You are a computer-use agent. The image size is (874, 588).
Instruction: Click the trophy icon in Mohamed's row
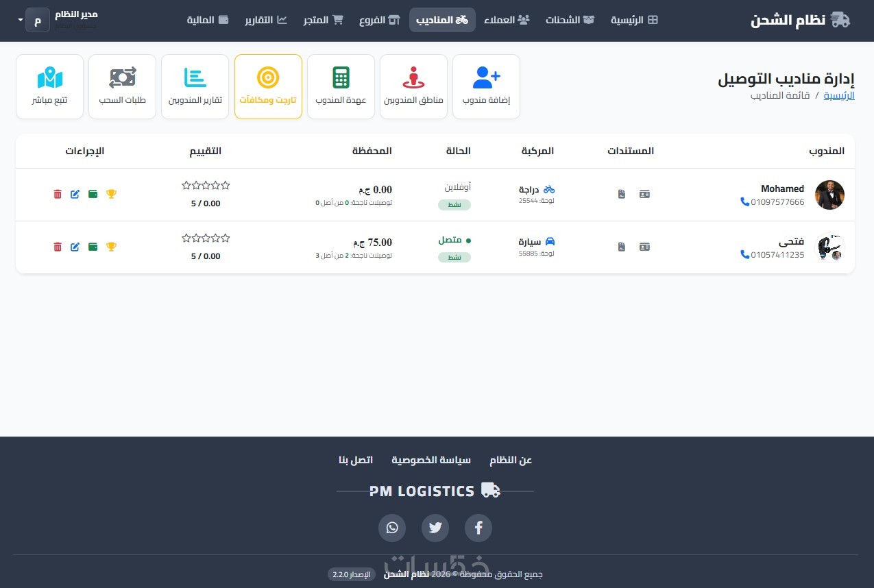click(x=111, y=194)
